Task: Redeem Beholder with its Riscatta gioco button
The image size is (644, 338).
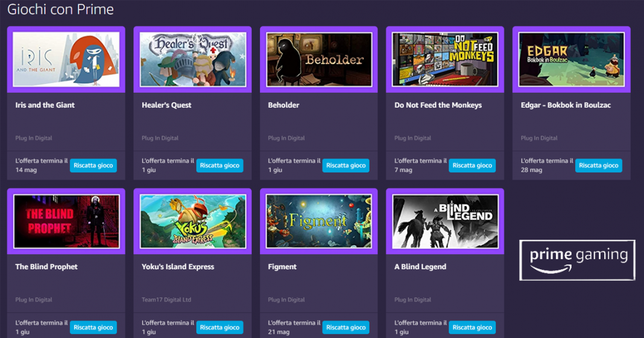Action: point(346,165)
